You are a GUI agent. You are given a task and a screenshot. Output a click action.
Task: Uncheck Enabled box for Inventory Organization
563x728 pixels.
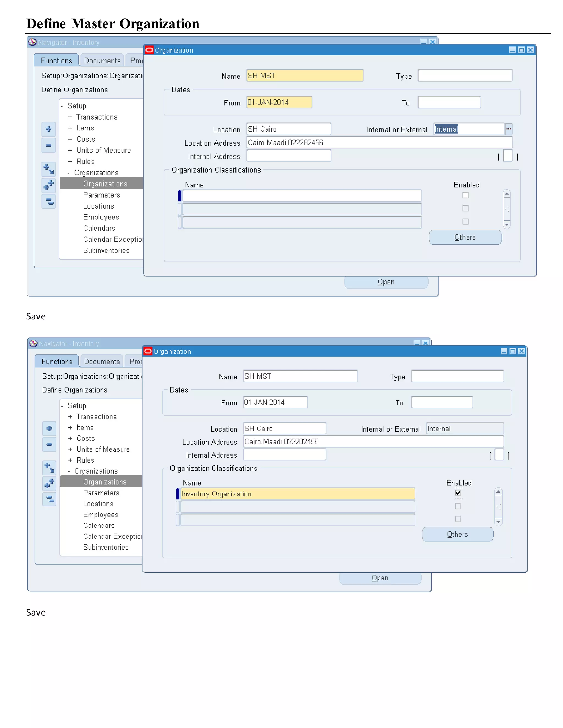tap(458, 493)
